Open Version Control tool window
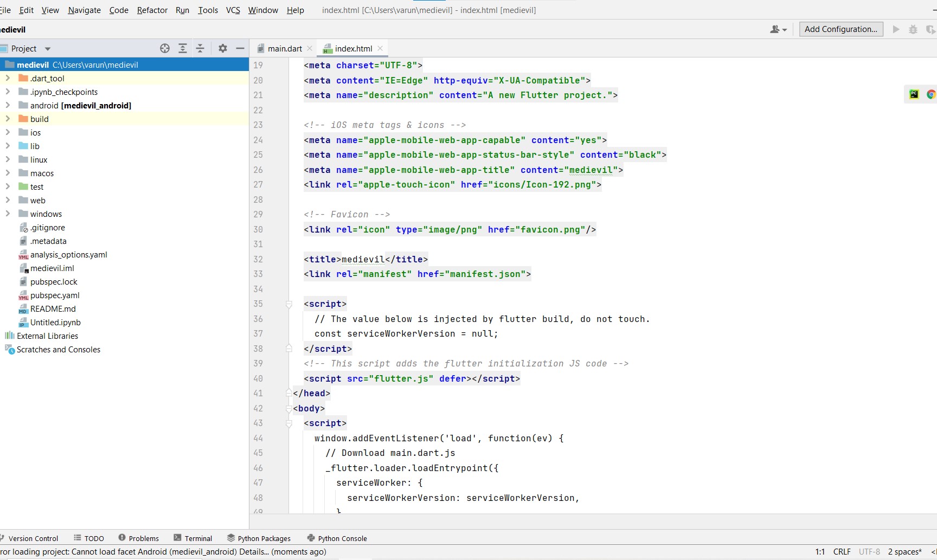 click(x=29, y=538)
